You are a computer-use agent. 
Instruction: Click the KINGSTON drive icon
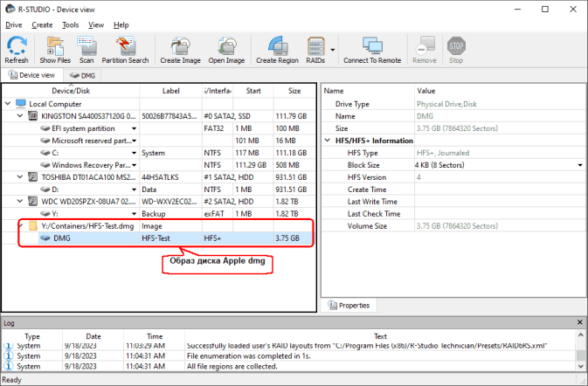33,116
